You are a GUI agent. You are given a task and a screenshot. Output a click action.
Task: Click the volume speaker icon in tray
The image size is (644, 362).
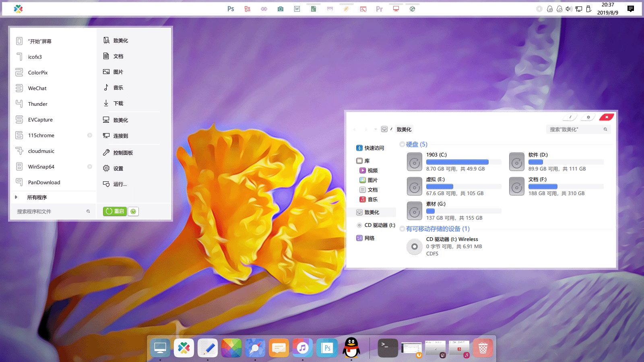tap(569, 9)
